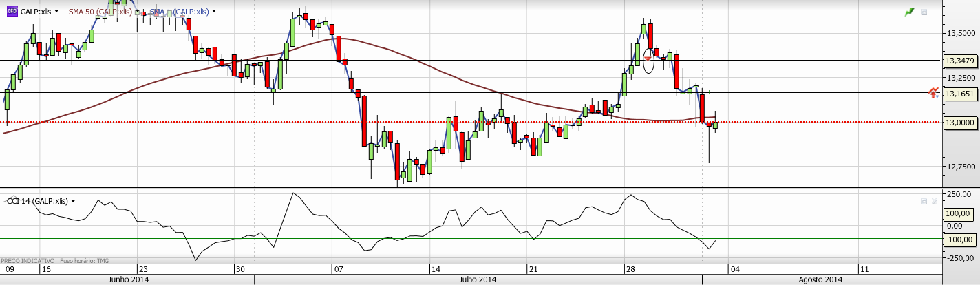Click the close X icon in CCI panel
Image resolution: width=980 pixels, height=285 pixels.
[934, 202]
